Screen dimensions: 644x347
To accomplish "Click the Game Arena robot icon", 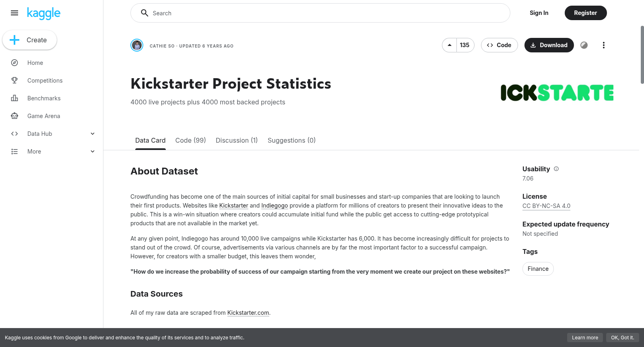I will 14,116.
